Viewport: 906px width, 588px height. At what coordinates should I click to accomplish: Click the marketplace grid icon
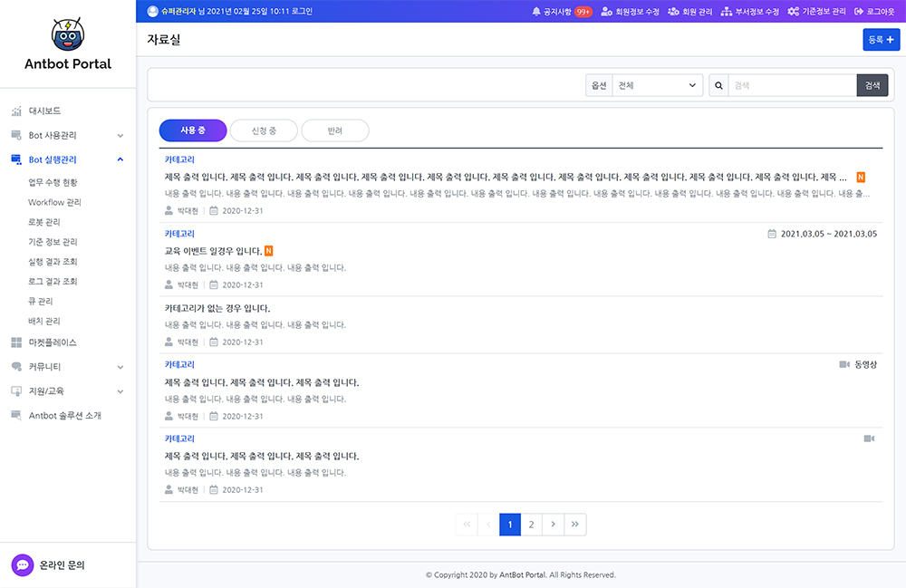point(16,343)
